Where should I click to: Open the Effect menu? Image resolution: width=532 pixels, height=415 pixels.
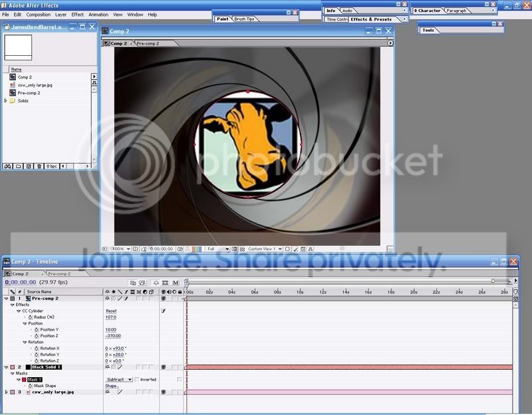click(x=77, y=15)
